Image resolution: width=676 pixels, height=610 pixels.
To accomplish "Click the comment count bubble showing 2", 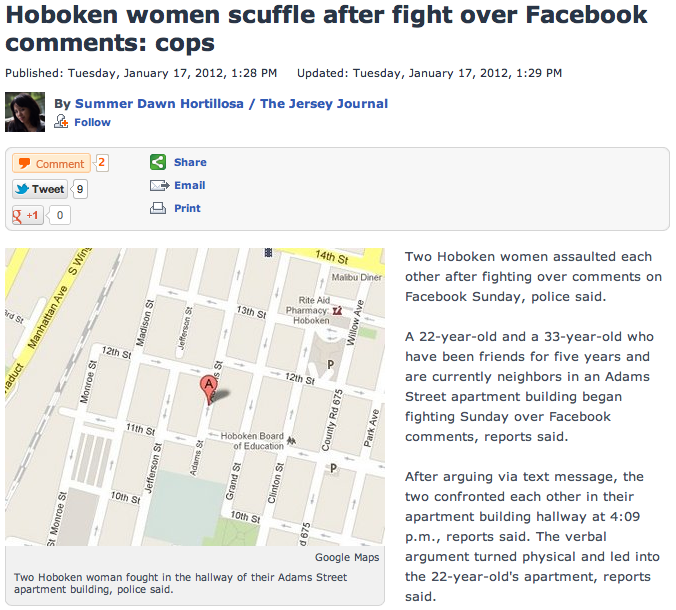I will (102, 163).
